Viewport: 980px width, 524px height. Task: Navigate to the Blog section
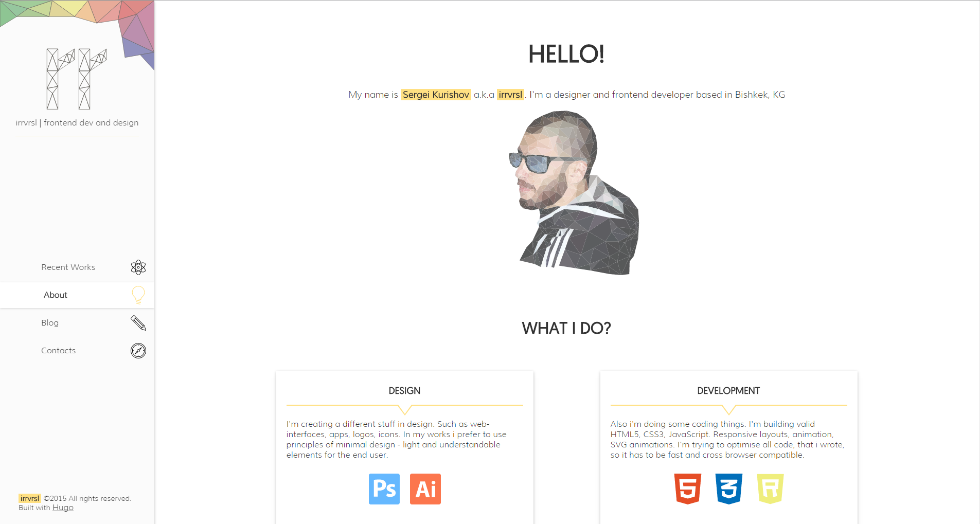50,322
